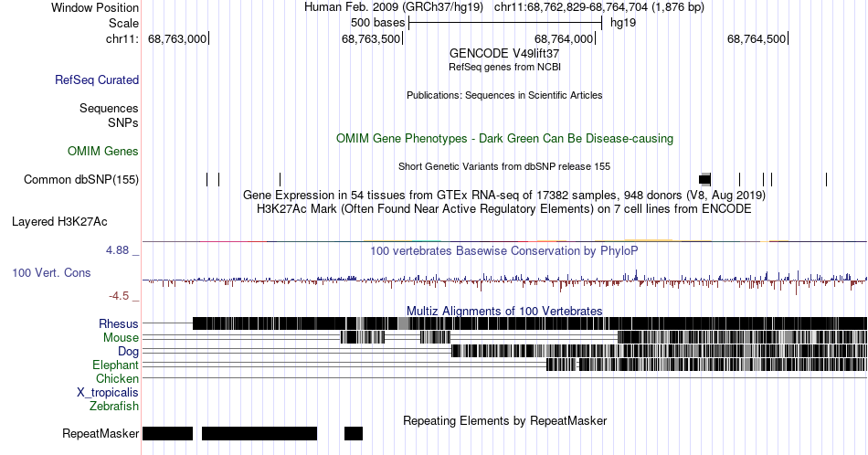Click Repeating Elements by RepeatMasker title
This screenshot has height=455, width=868.
click(x=504, y=420)
